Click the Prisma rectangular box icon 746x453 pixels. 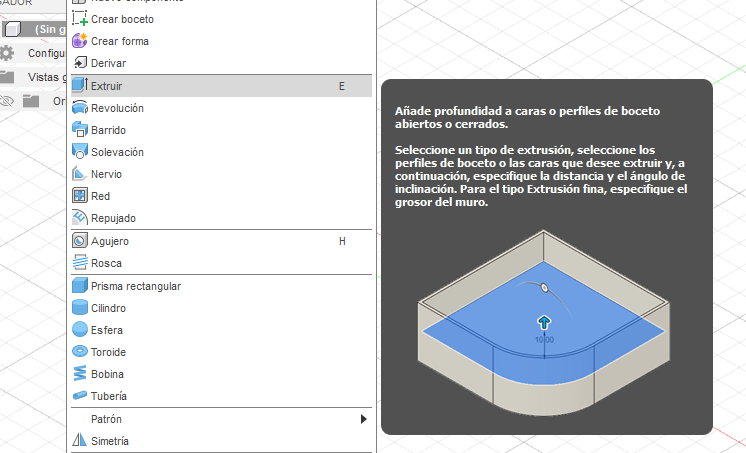(79, 286)
